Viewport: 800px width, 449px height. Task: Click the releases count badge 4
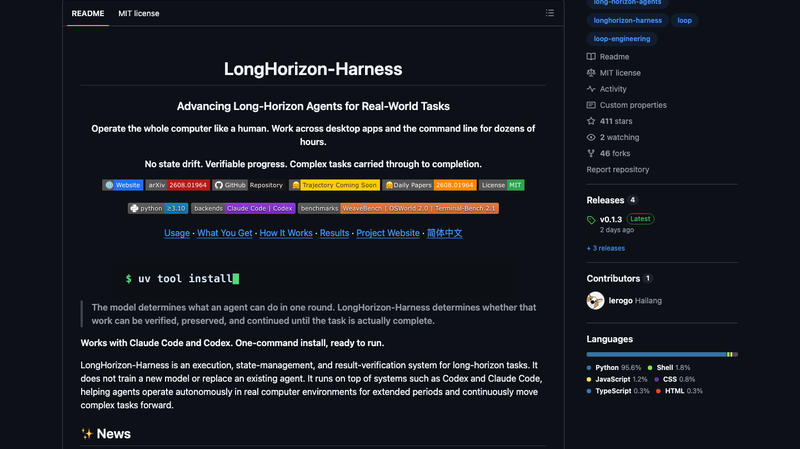pos(632,200)
